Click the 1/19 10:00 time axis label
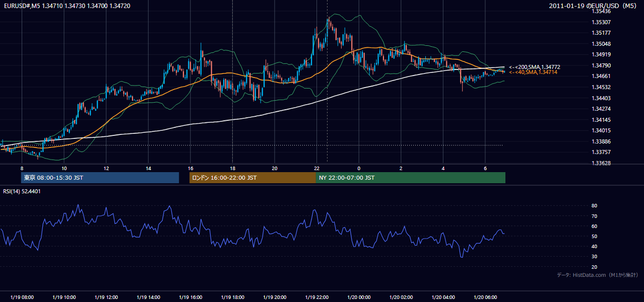This screenshot has width=644, height=302. [64, 297]
